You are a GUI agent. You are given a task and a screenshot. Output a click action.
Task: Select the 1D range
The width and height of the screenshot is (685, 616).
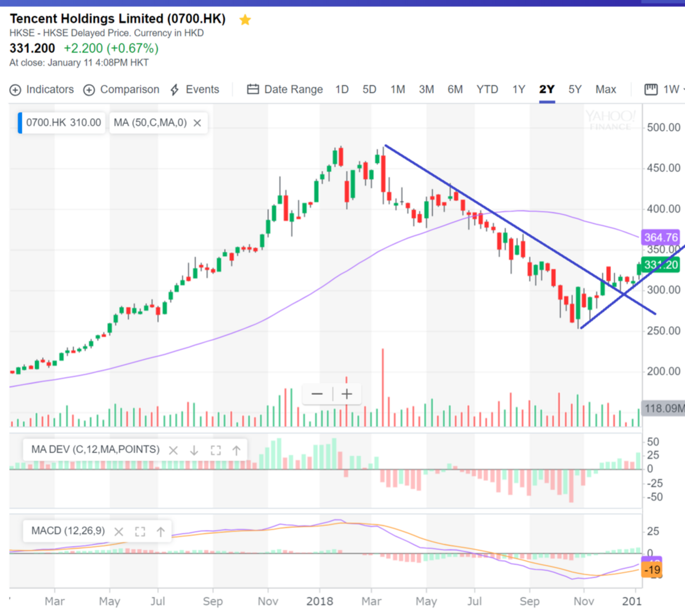[x=342, y=90]
